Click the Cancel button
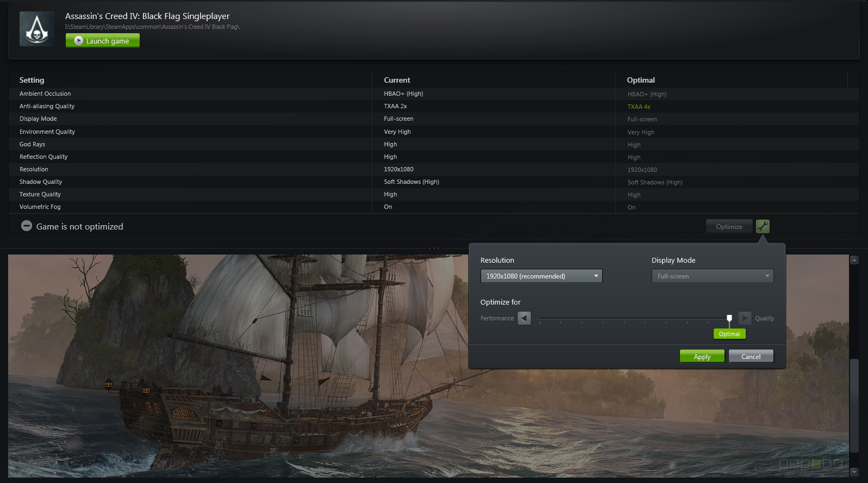Viewport: 868px width, 483px height. 751,356
